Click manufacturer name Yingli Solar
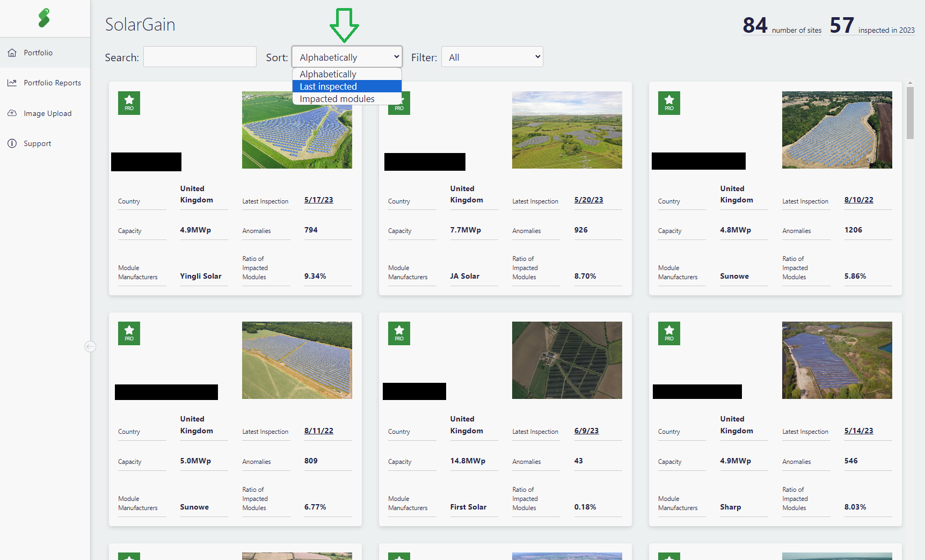The width and height of the screenshot is (925, 560). (201, 276)
